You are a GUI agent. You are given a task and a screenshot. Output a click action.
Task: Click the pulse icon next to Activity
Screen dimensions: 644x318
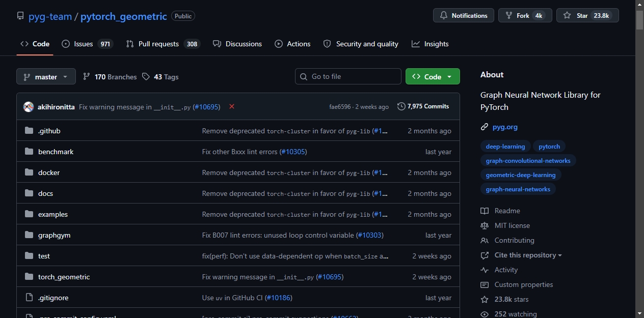click(x=485, y=270)
